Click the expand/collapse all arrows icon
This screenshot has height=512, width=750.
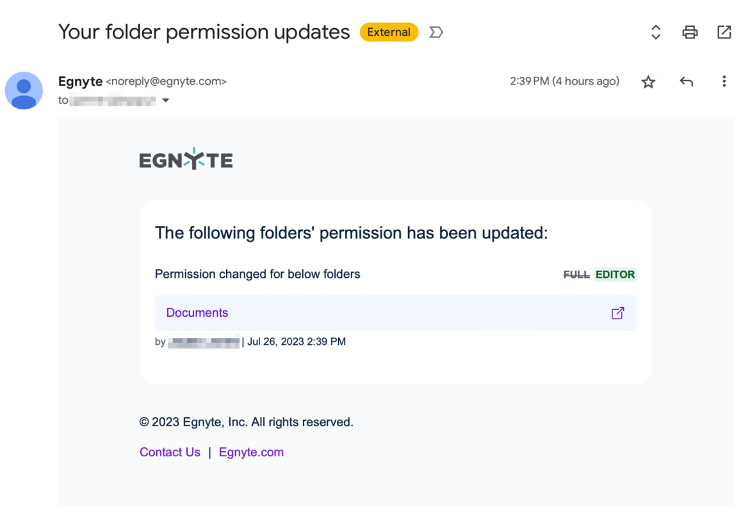(x=656, y=32)
